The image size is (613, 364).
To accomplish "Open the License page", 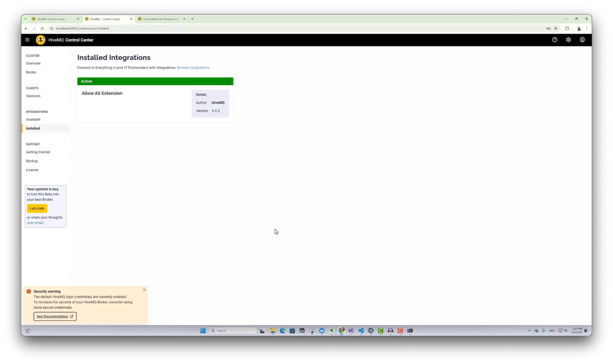I will tap(32, 170).
